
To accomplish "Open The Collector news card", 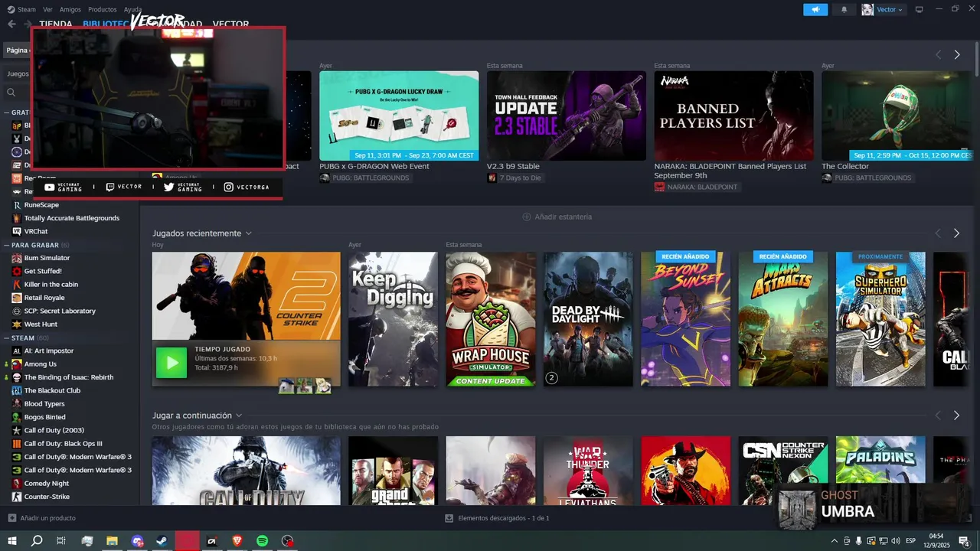I will 897,116.
